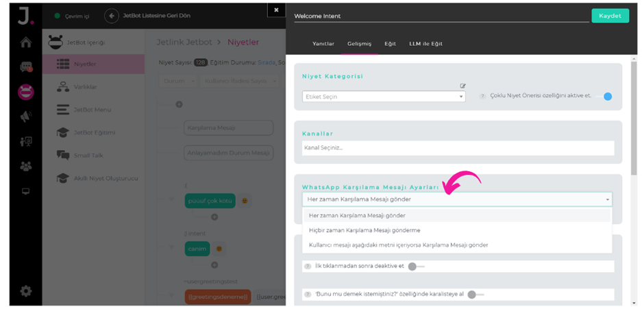Click help icon beside İlk tıklanmadan sonra
The height and width of the screenshot is (311, 644).
pyautogui.click(x=307, y=266)
